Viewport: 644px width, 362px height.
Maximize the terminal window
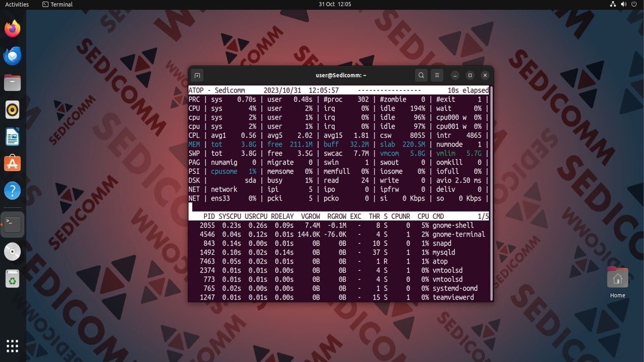tap(470, 75)
